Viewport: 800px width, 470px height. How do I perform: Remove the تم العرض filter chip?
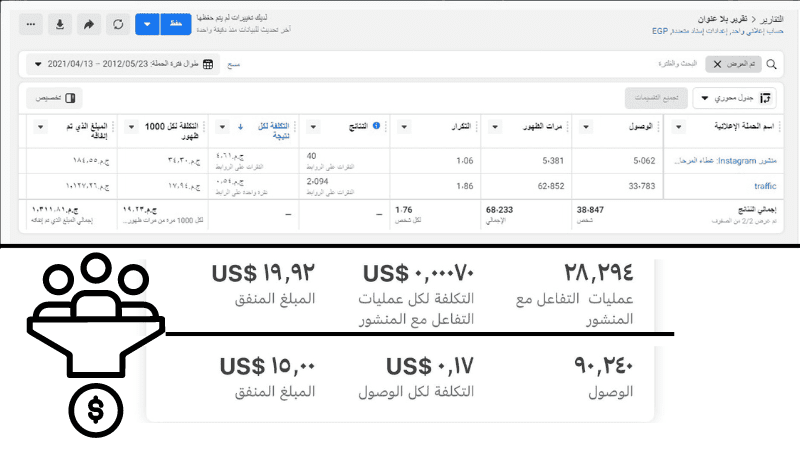coord(717,64)
